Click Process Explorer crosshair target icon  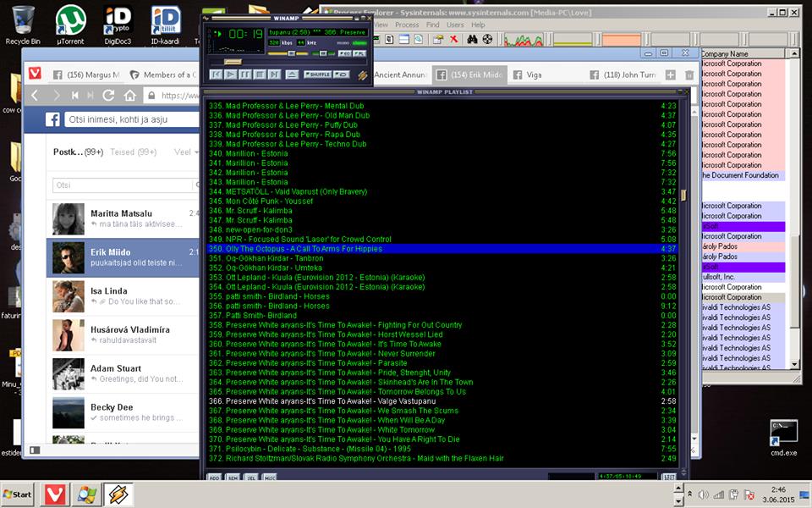click(487, 40)
